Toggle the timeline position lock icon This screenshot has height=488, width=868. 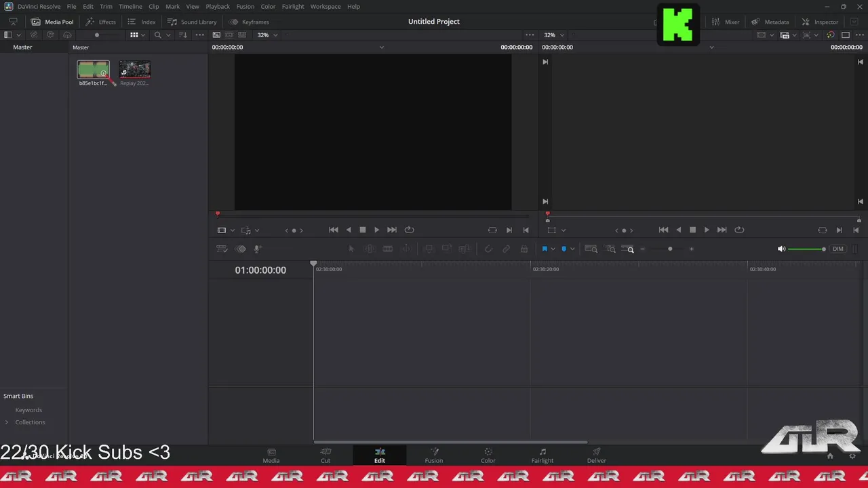(524, 249)
